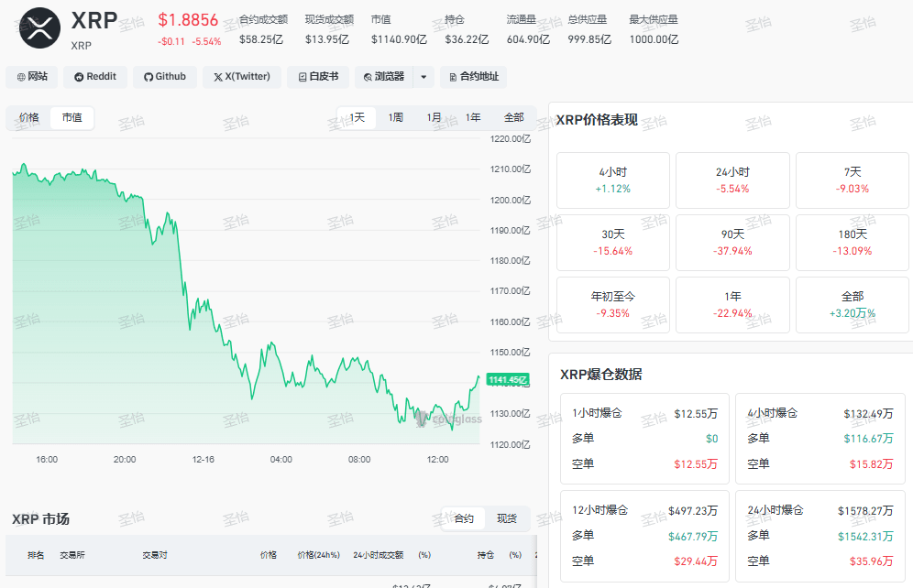Select the 1天 time range
The height and width of the screenshot is (588, 913).
coord(357,117)
